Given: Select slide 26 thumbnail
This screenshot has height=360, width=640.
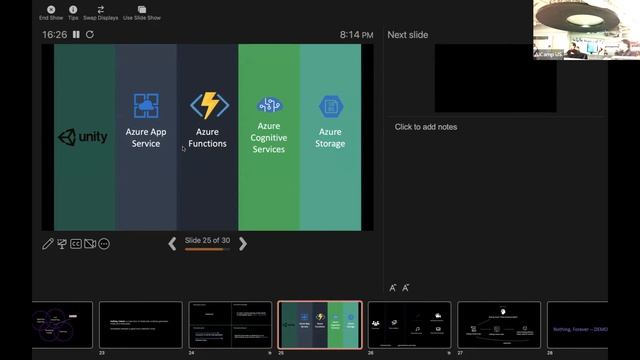Looking at the screenshot, I should 409,325.
